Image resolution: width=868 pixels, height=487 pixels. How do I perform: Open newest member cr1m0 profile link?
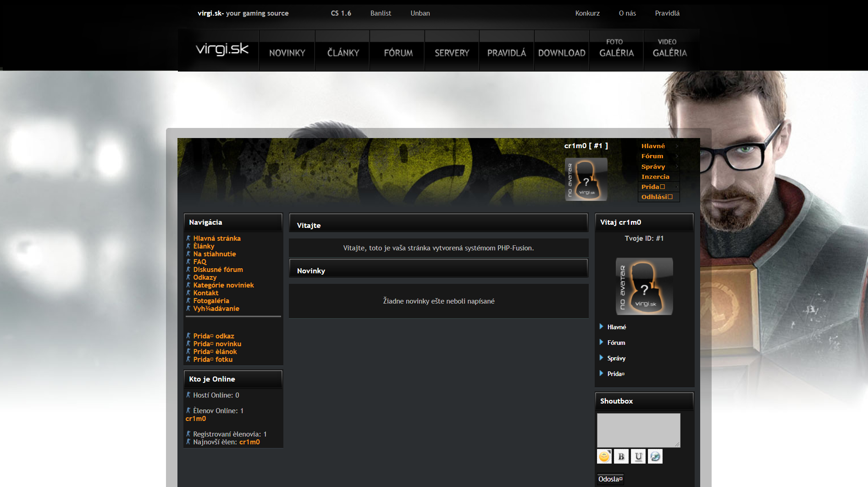pos(249,442)
